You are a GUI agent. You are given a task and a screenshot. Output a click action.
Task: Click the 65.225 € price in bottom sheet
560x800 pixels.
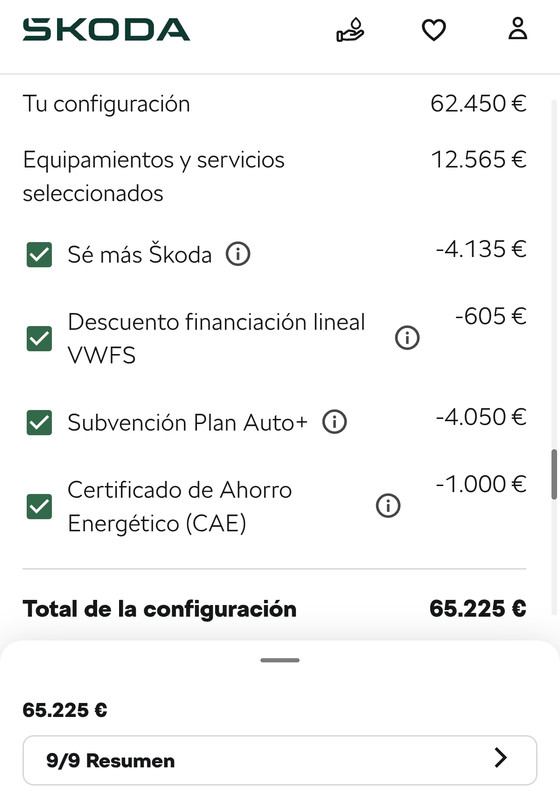[x=65, y=710]
